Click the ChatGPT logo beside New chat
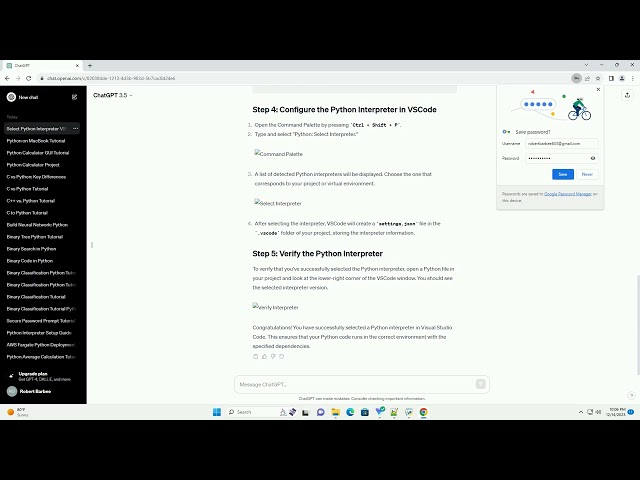This screenshot has height=480, width=640. point(11,97)
